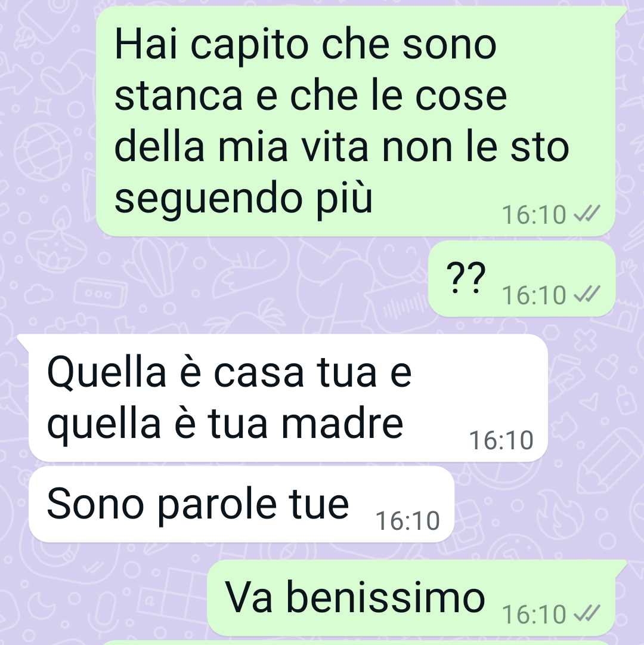Tap the double checkmark beside the '??' message
Screen dimensions: 644x645
pos(587,295)
